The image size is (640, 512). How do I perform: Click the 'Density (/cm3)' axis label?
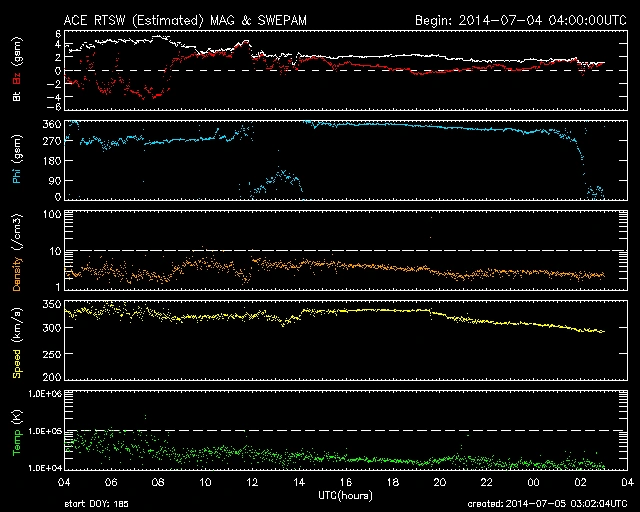[x=17, y=252]
